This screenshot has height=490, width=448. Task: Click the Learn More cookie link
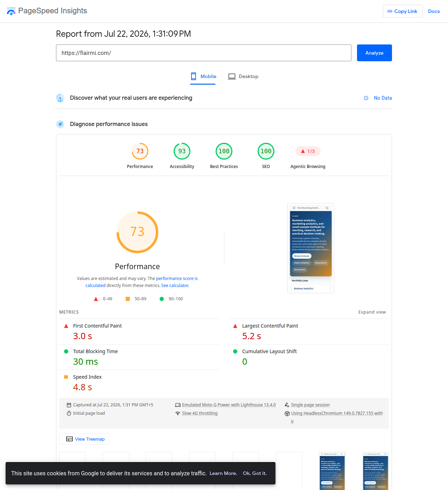click(x=223, y=473)
